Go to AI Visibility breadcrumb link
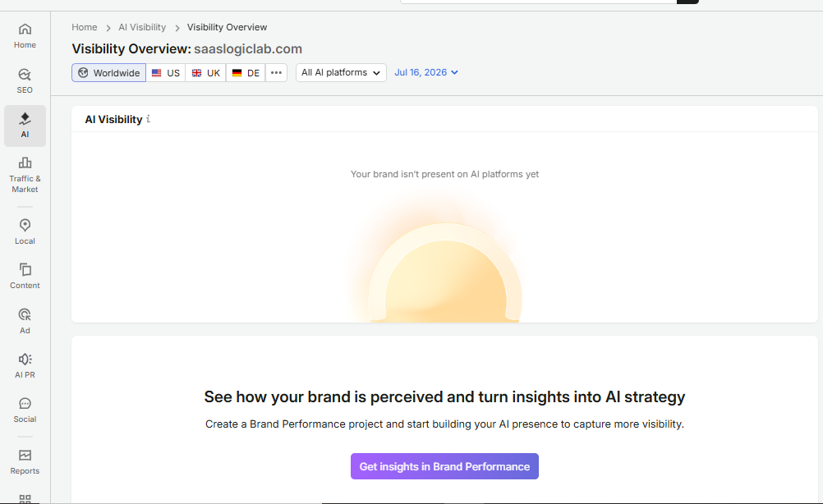 pyautogui.click(x=142, y=27)
